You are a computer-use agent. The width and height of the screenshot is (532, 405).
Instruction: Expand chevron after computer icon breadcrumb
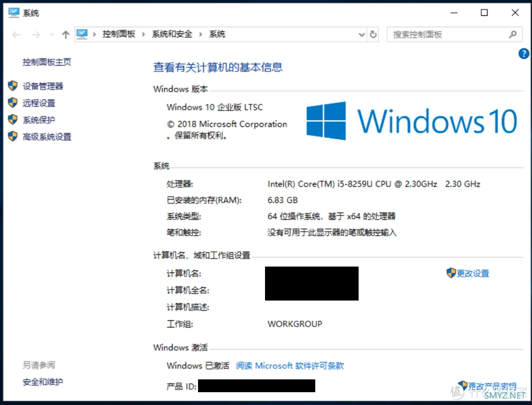point(94,34)
